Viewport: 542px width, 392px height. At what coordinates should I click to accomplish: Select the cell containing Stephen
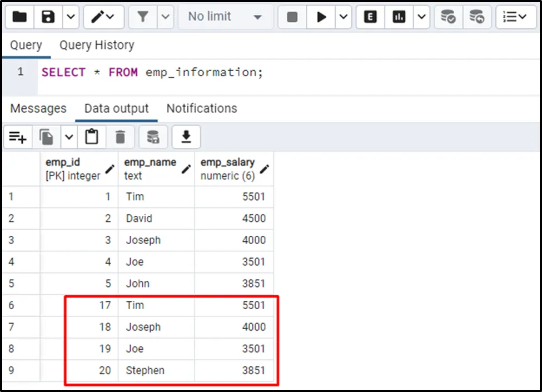(145, 370)
